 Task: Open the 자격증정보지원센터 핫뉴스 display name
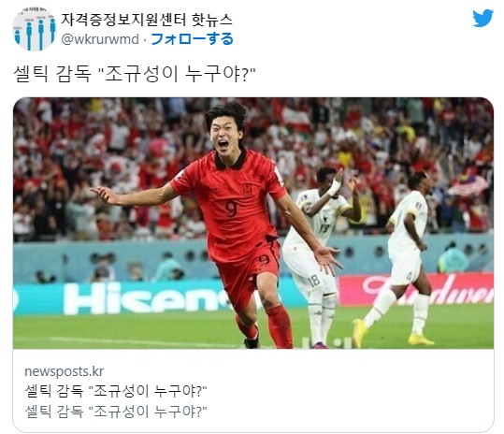[147, 20]
